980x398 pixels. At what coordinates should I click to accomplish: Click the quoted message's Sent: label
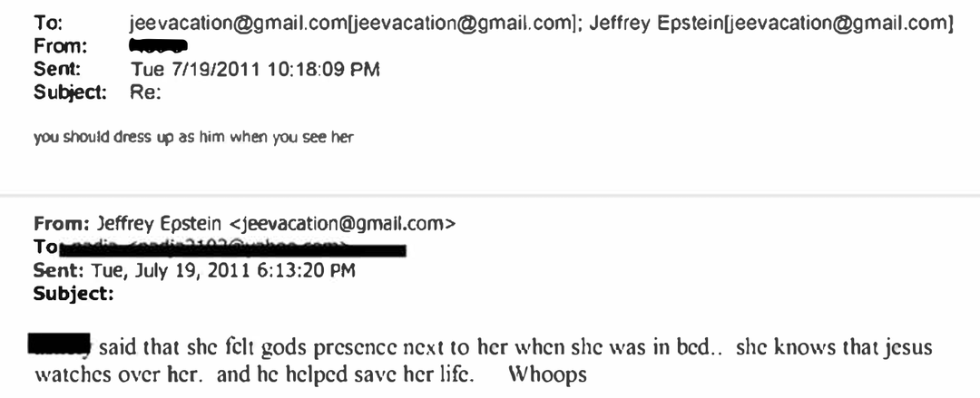58,270
